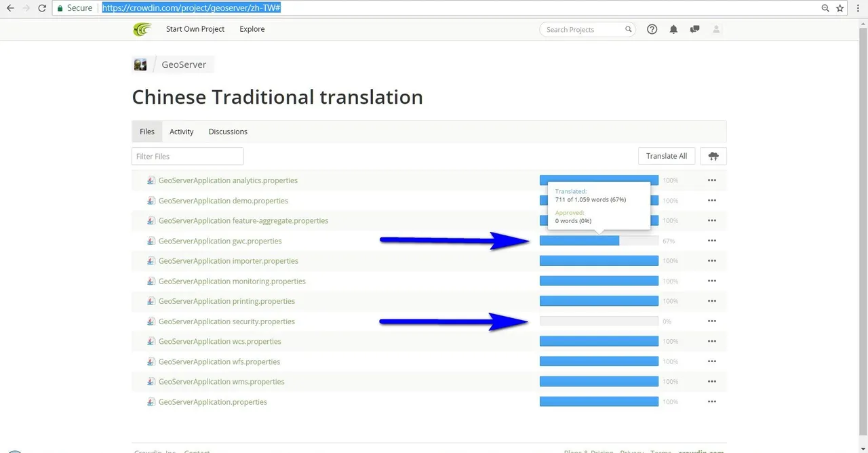Click the Translate All button

667,156
